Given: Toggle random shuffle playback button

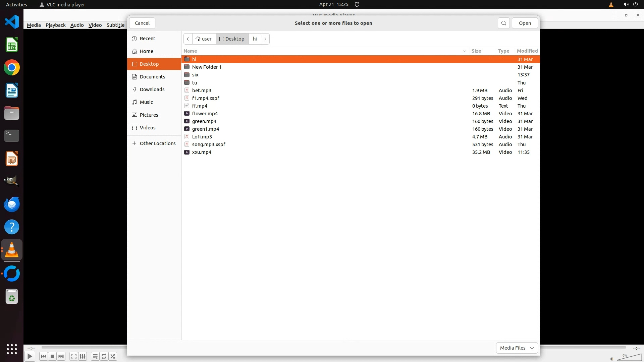Looking at the screenshot, I should 113,356.
